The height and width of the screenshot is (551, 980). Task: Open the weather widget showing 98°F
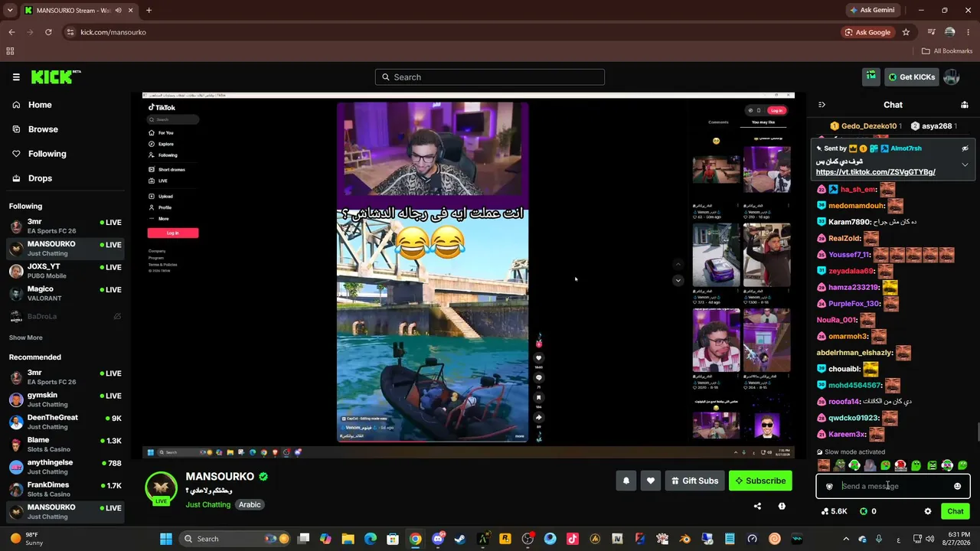(x=25, y=539)
